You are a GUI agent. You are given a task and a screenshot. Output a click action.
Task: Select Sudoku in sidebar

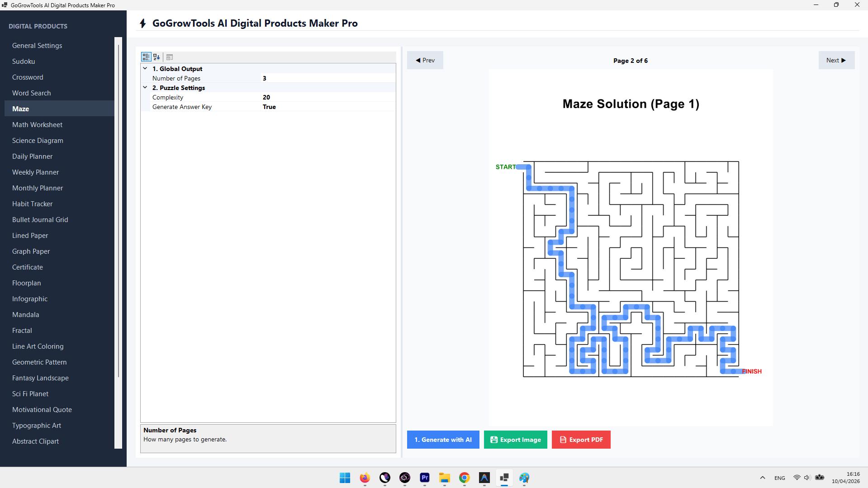[x=59, y=61]
